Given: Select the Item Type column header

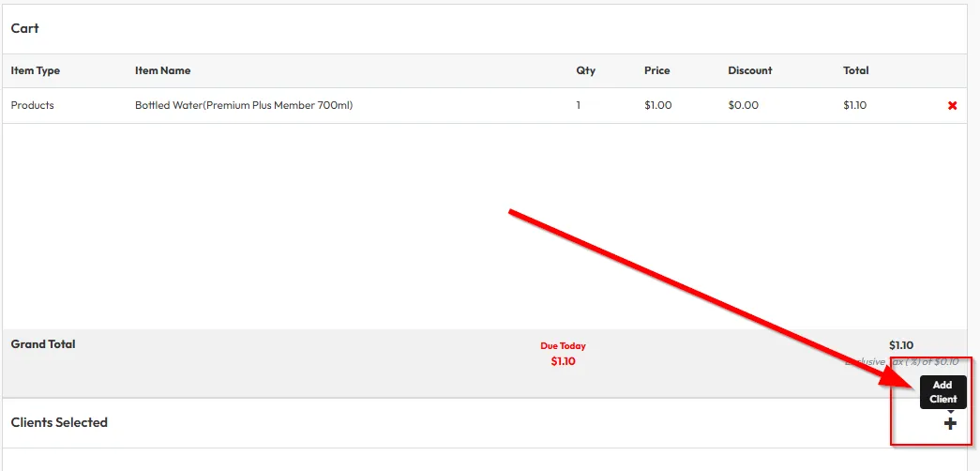Looking at the screenshot, I should point(36,70).
